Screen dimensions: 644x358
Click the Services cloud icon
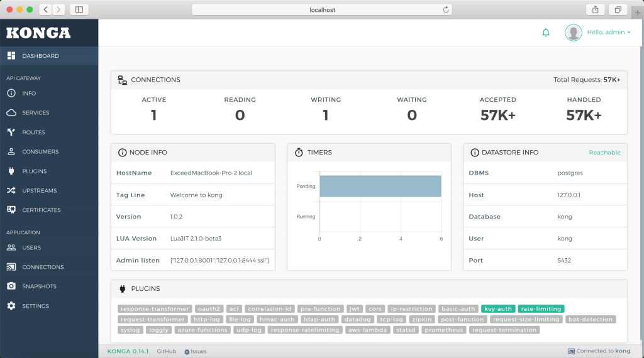11,112
